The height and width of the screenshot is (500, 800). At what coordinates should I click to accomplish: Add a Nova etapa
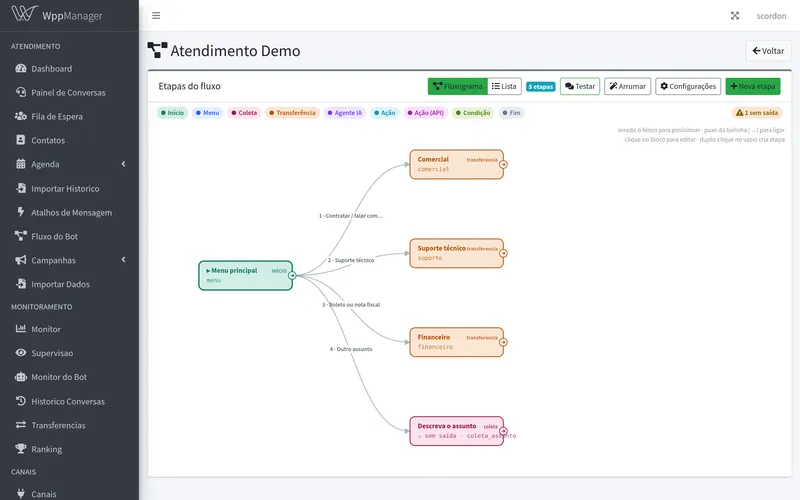pos(753,86)
